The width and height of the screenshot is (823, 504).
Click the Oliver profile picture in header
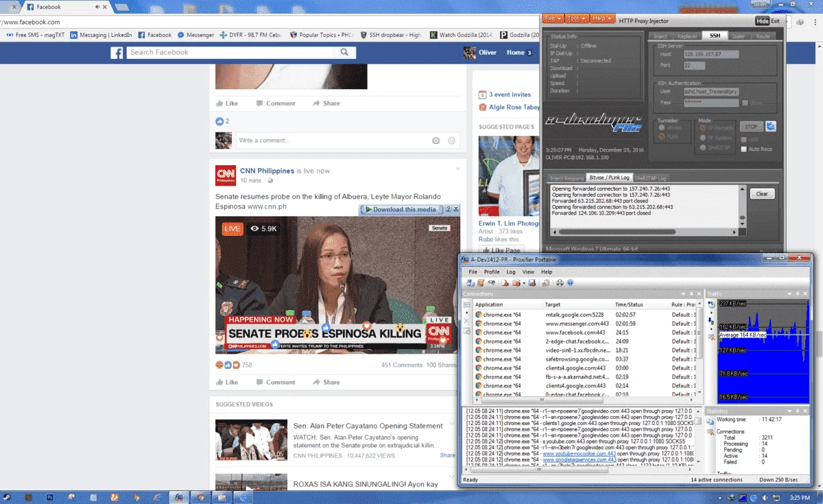470,53
